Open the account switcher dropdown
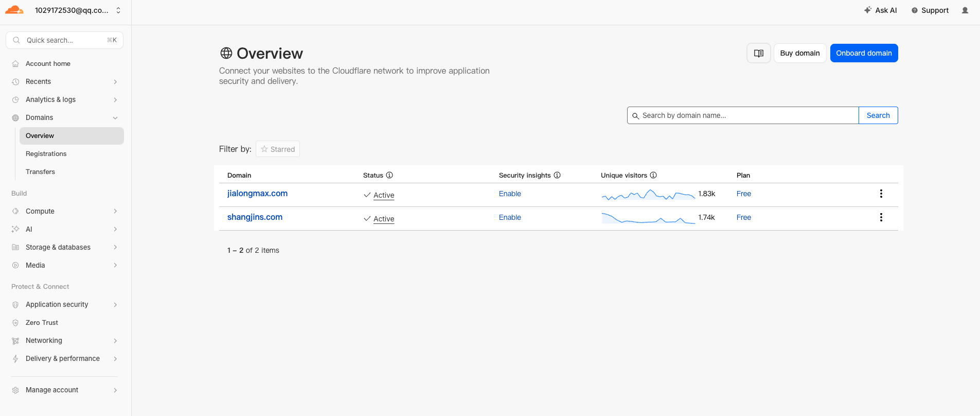 118,10
